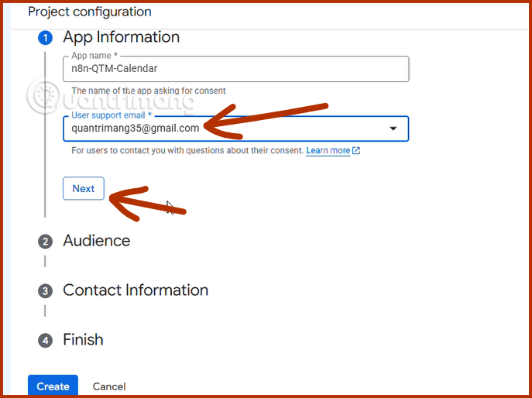Select the App Information step heading
Viewport: 532px width, 398px height.
click(x=121, y=36)
